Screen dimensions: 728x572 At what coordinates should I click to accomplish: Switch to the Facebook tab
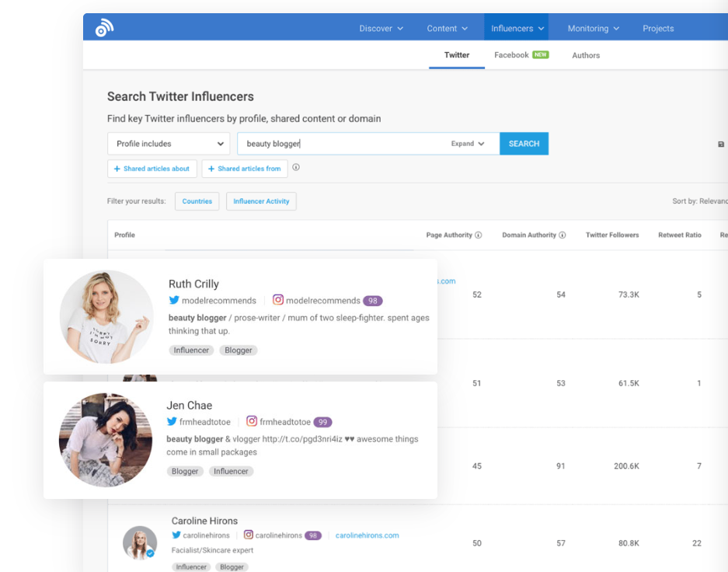pyautogui.click(x=511, y=54)
